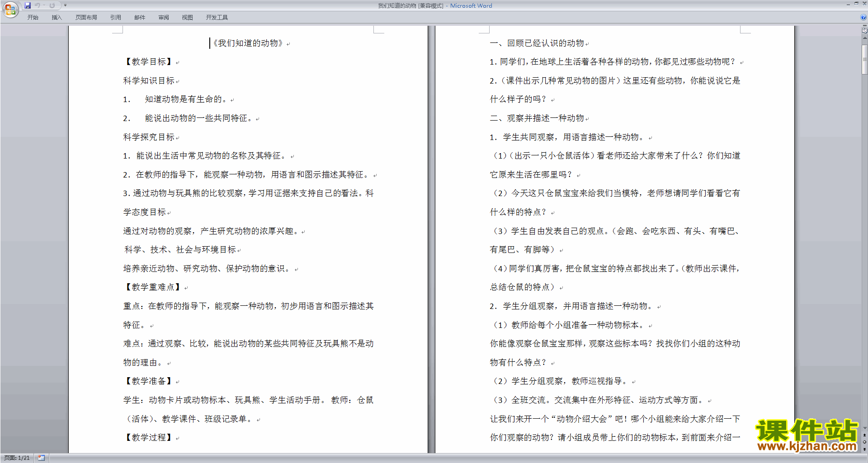Save the document using the floppy disk icon

click(x=28, y=5)
